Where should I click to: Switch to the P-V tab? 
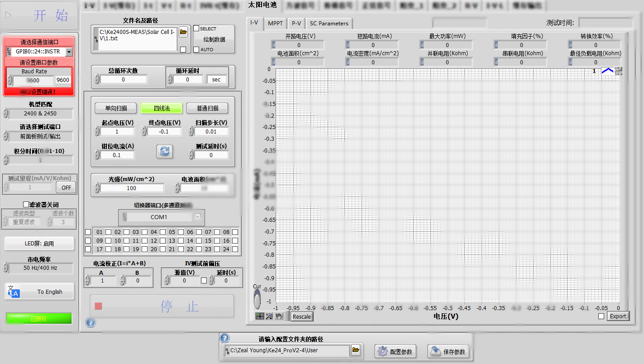(x=296, y=23)
